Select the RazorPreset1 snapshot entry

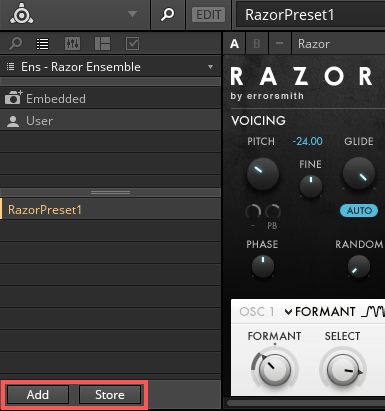(x=110, y=210)
